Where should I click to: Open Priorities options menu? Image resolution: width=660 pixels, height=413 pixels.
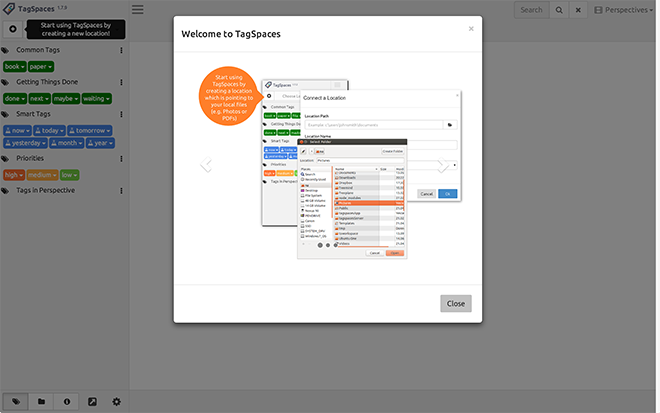[x=121, y=159]
